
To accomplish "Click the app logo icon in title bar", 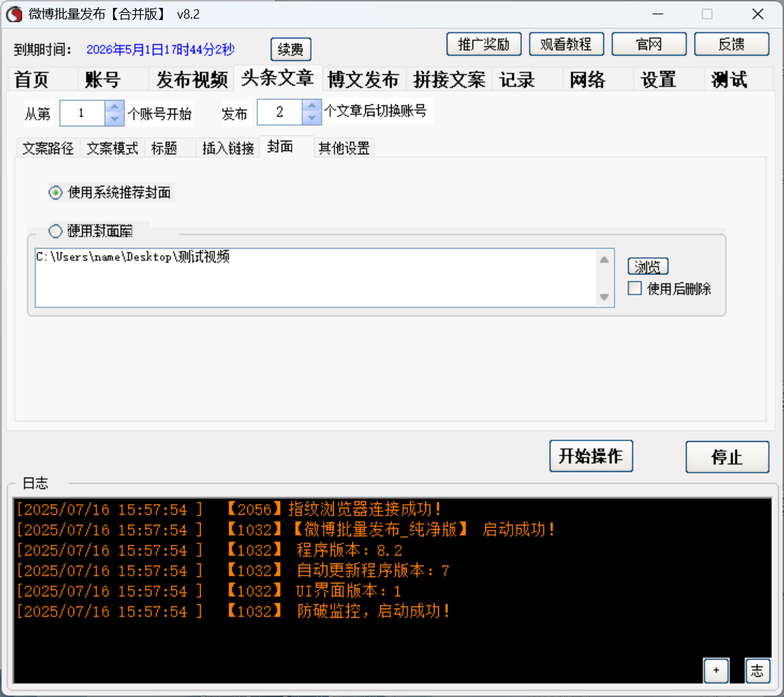I will coord(14,14).
